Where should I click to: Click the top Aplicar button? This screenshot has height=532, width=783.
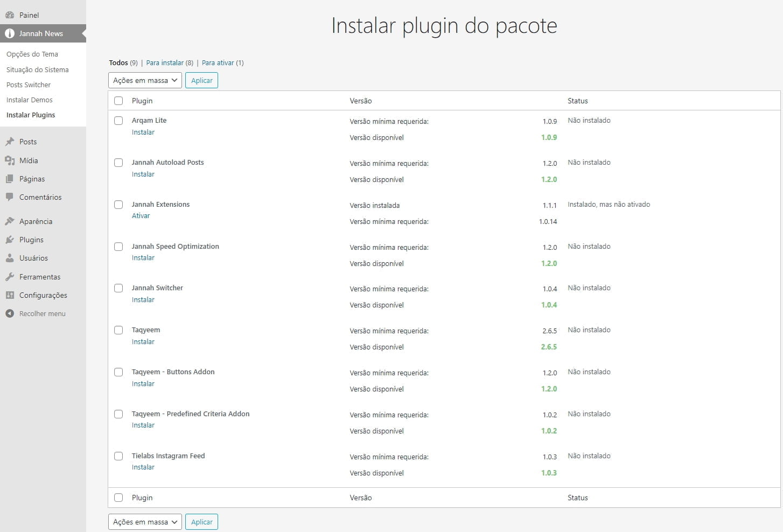[201, 80]
